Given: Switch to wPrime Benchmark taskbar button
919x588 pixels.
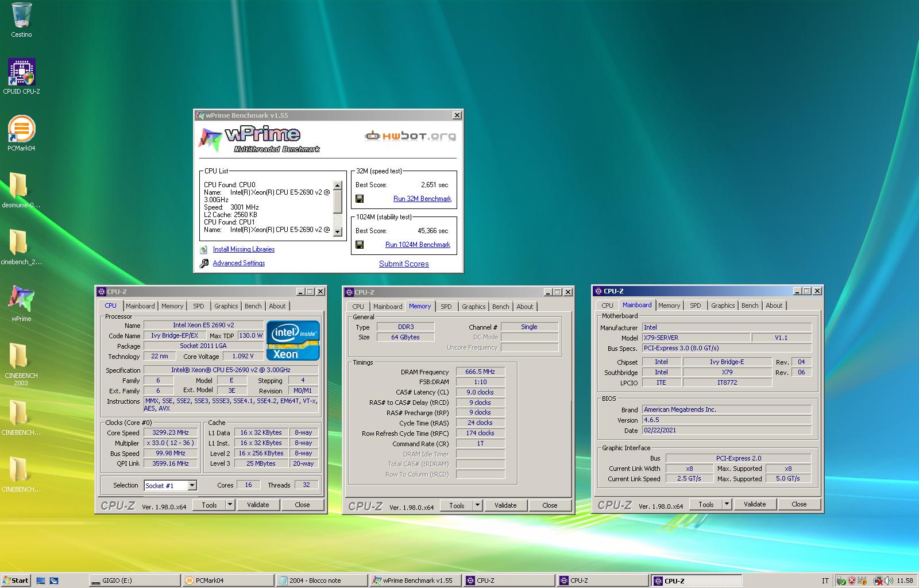Looking at the screenshot, I should click(x=416, y=581).
